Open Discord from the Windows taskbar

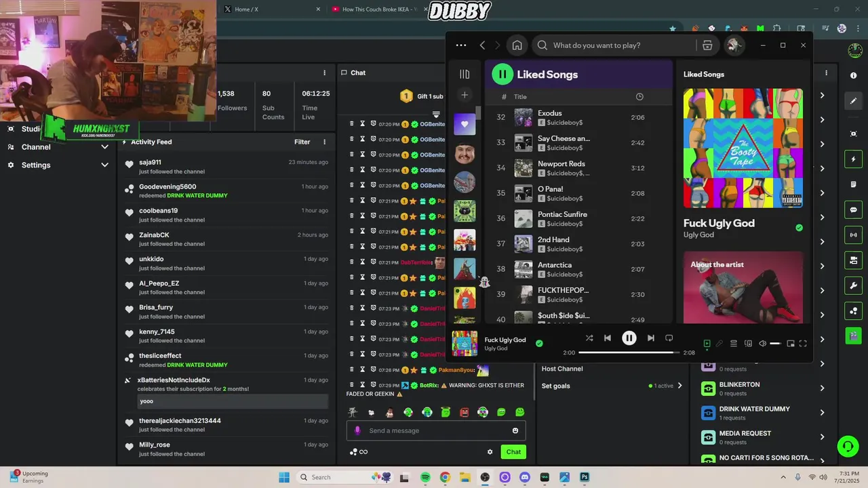coord(524,477)
